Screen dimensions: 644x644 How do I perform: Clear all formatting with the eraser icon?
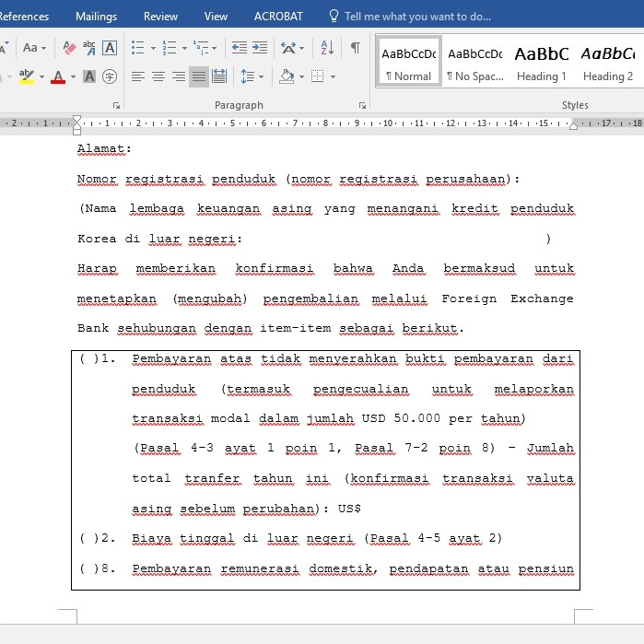coord(70,48)
